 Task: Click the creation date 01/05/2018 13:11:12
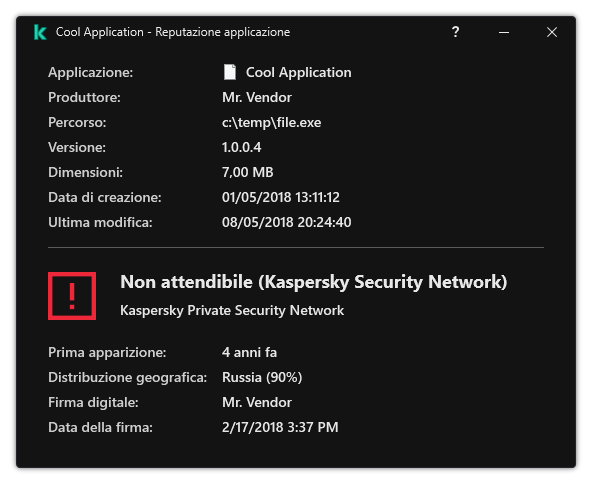coord(281,197)
